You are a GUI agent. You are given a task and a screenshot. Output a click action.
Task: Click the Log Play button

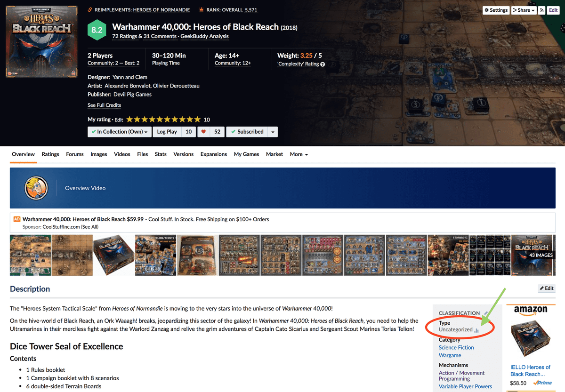(167, 132)
